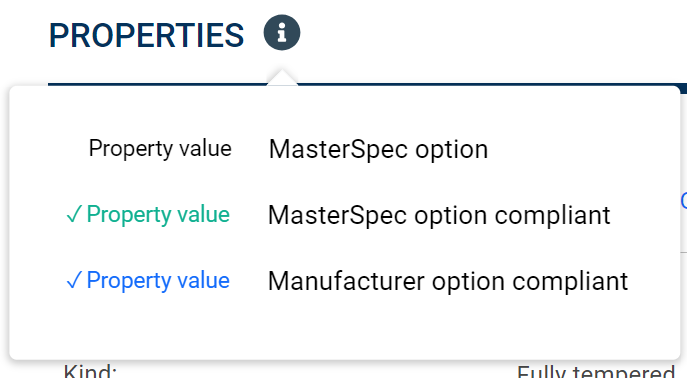Screen dimensions: 687x378
Task: Click the tooltip pointer arrow under info icon
Action: pyautogui.click(x=282, y=78)
